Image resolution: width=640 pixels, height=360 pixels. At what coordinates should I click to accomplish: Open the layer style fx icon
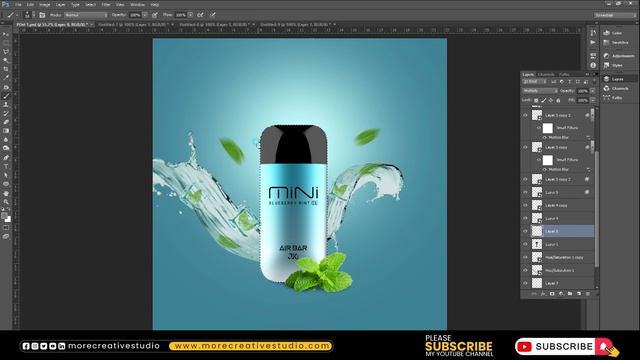tap(543, 293)
